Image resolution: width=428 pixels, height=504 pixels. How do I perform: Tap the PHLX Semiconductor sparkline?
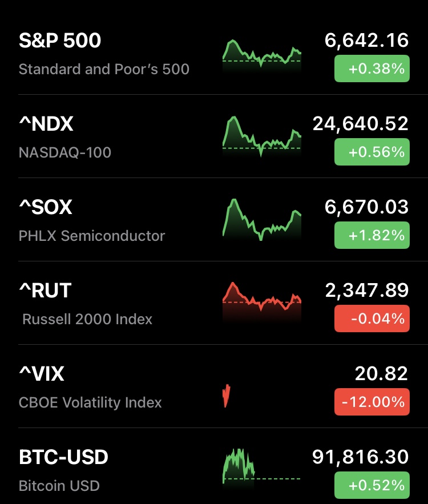(261, 219)
